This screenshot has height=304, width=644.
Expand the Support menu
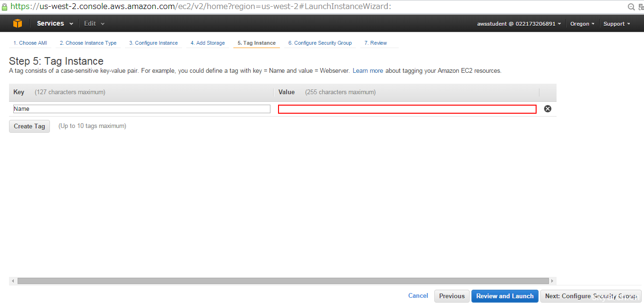(616, 24)
